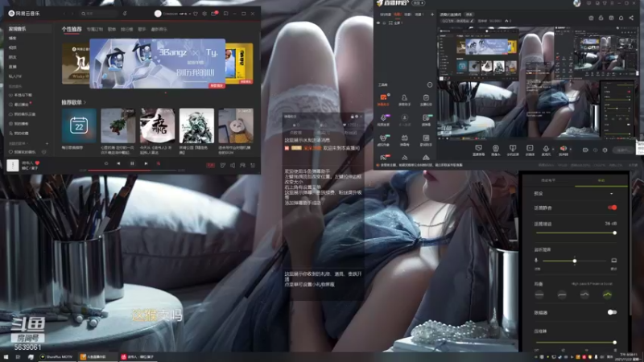
Task: Open the listen-together icon in player bar
Action: coord(242,165)
